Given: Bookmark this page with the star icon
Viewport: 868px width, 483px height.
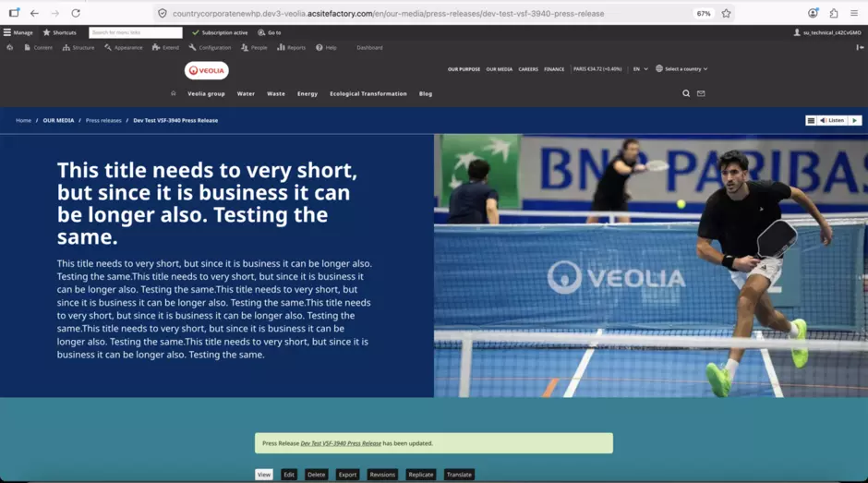Looking at the screenshot, I should [727, 13].
